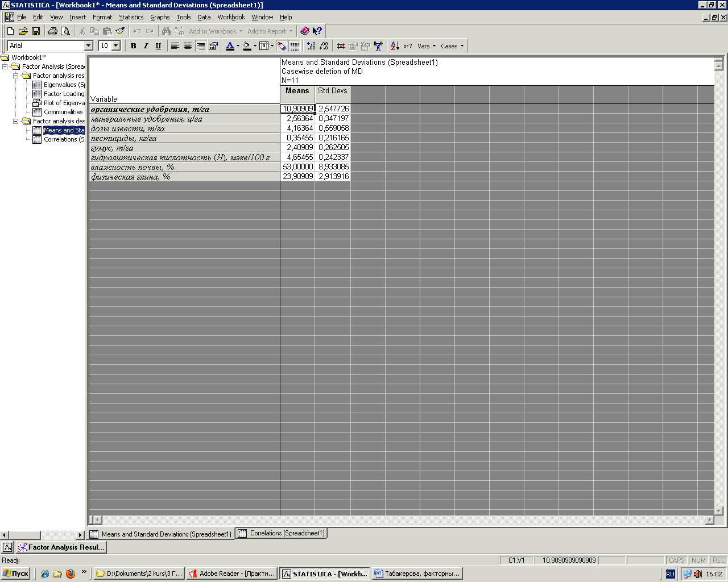
Task: Open the font size dropdown
Action: (x=116, y=45)
